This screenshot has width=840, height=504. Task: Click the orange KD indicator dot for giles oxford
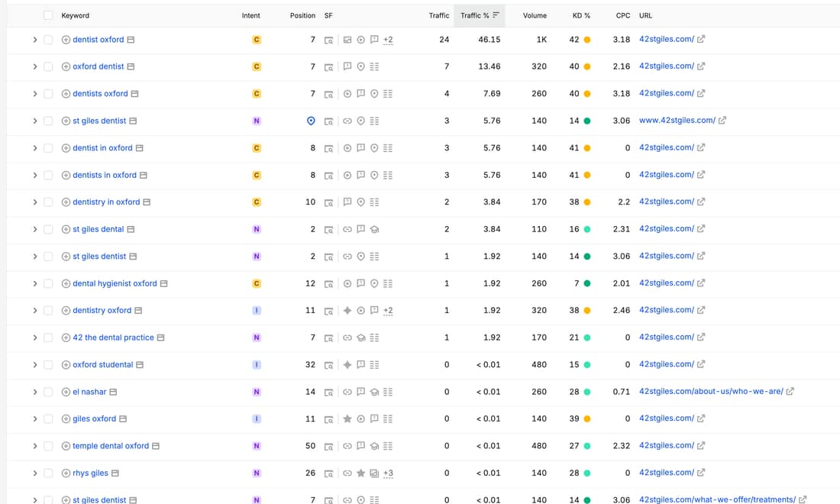click(587, 418)
